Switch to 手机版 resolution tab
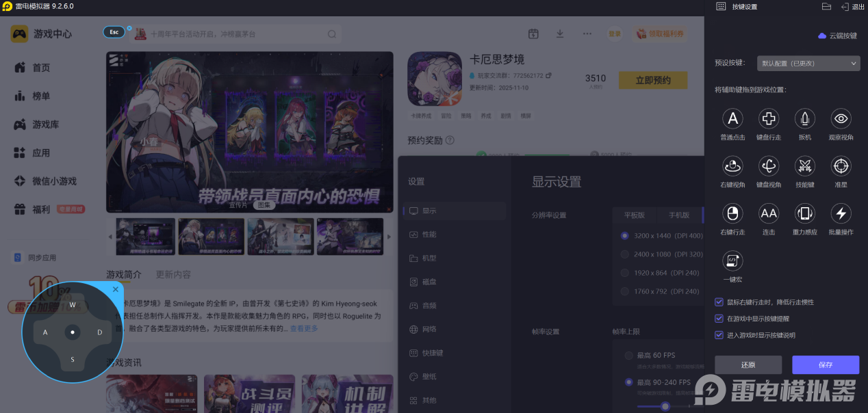 click(679, 215)
